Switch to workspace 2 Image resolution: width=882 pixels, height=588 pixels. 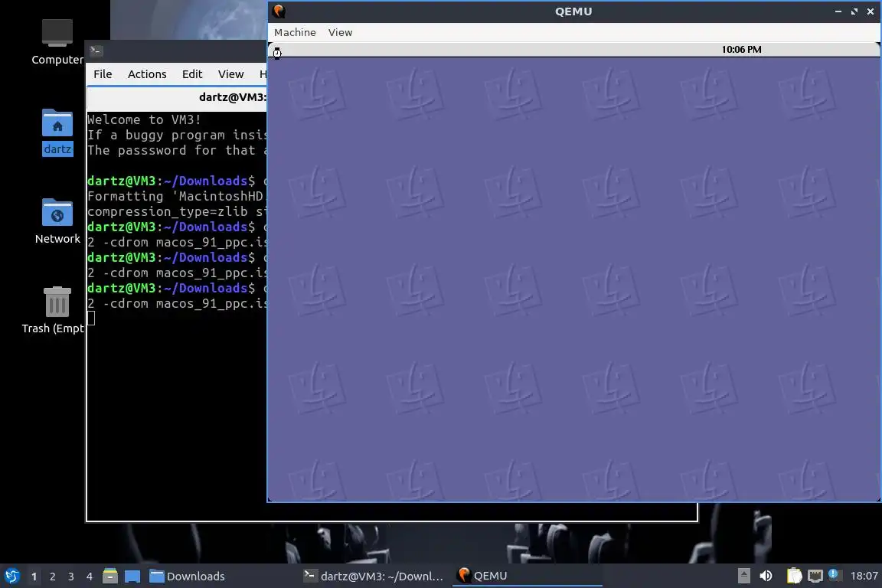pyautogui.click(x=52, y=577)
